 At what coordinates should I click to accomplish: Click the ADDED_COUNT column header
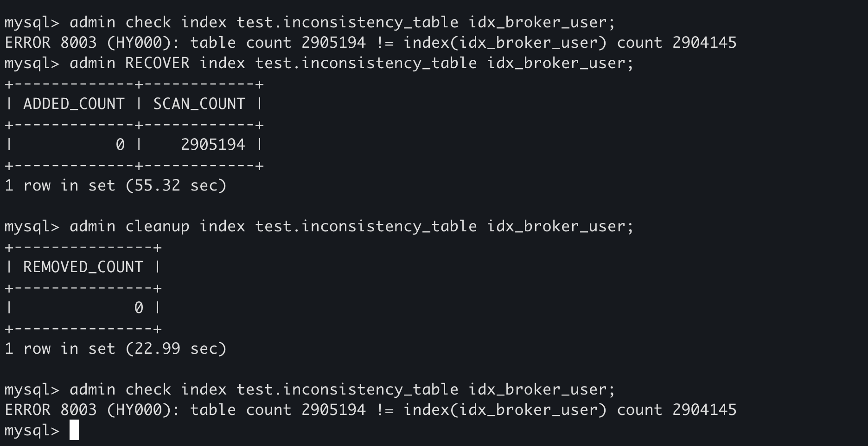(x=74, y=104)
